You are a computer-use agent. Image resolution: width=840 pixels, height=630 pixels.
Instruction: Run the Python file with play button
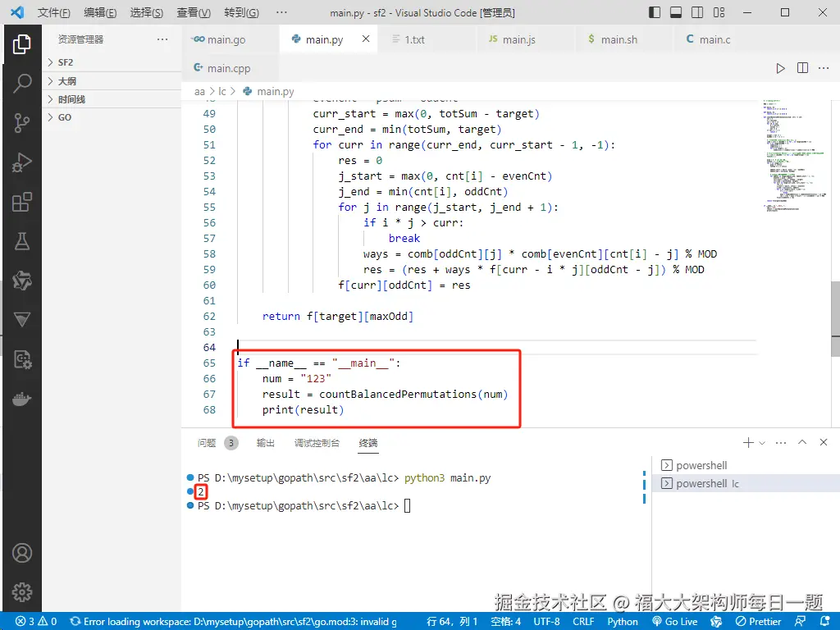tap(781, 68)
